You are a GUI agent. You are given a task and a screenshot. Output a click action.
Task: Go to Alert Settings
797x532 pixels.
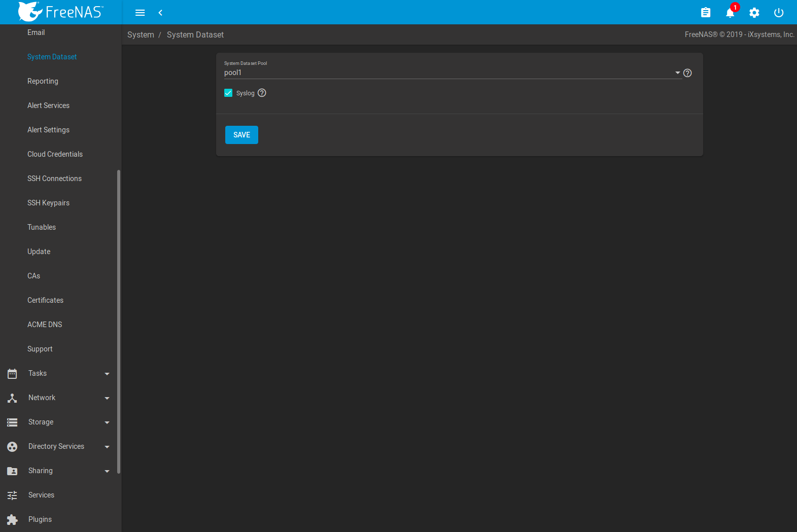tap(48, 130)
